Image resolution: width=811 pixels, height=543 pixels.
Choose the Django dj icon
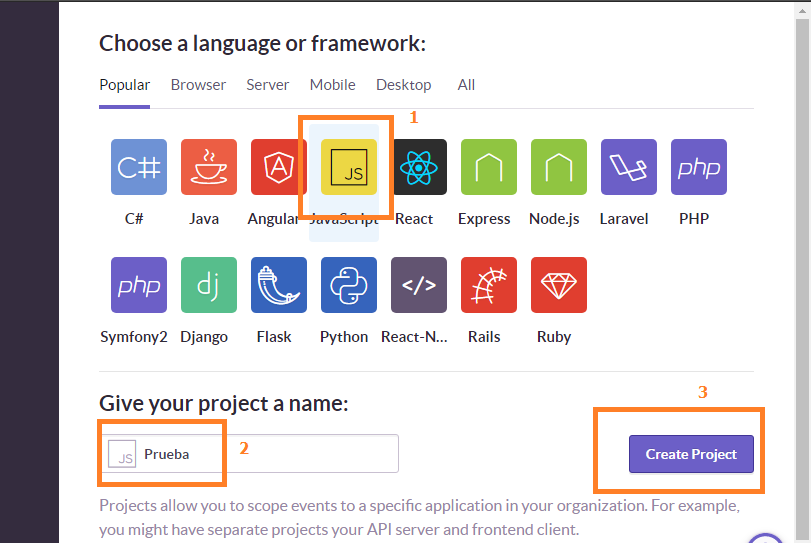click(209, 285)
